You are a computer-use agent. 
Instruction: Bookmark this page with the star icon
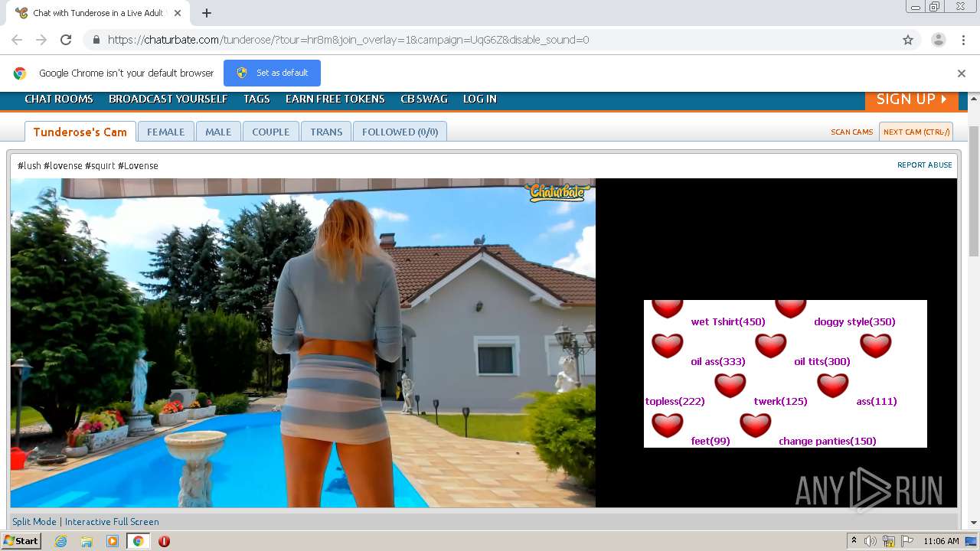tap(908, 40)
